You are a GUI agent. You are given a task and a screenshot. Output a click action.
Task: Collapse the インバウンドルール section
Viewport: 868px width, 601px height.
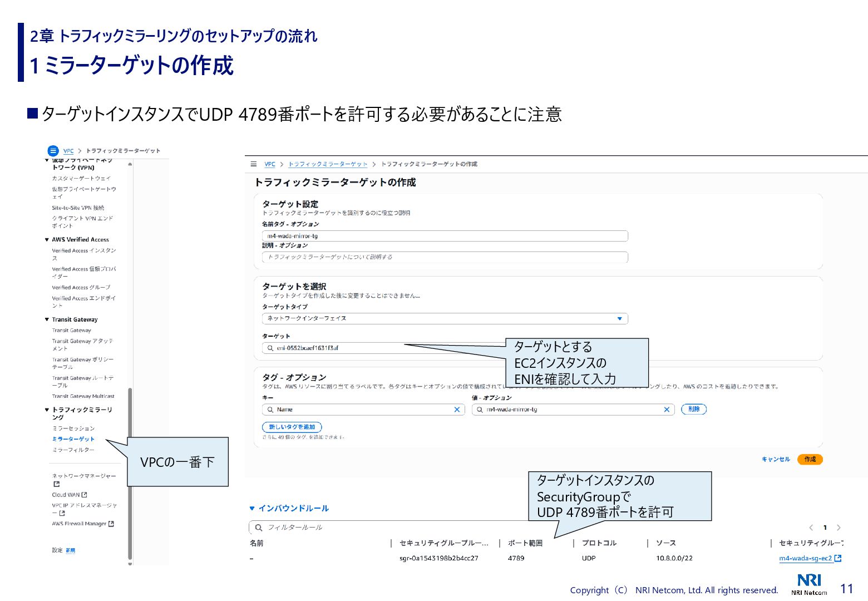tap(252, 508)
